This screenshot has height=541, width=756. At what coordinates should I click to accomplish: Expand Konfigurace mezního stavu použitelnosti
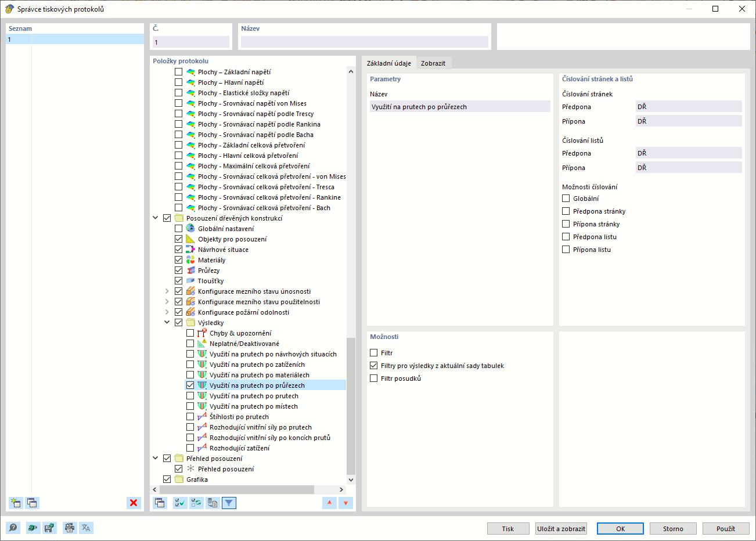167,302
